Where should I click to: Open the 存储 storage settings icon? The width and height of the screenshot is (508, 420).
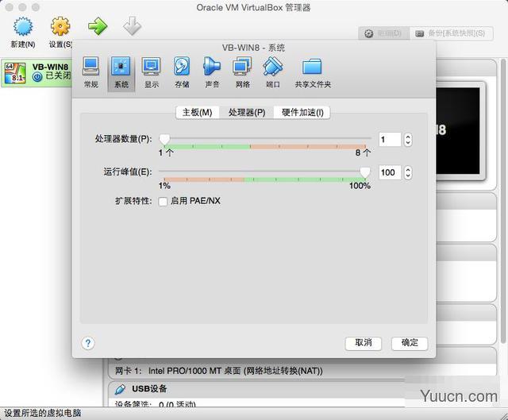tap(182, 66)
